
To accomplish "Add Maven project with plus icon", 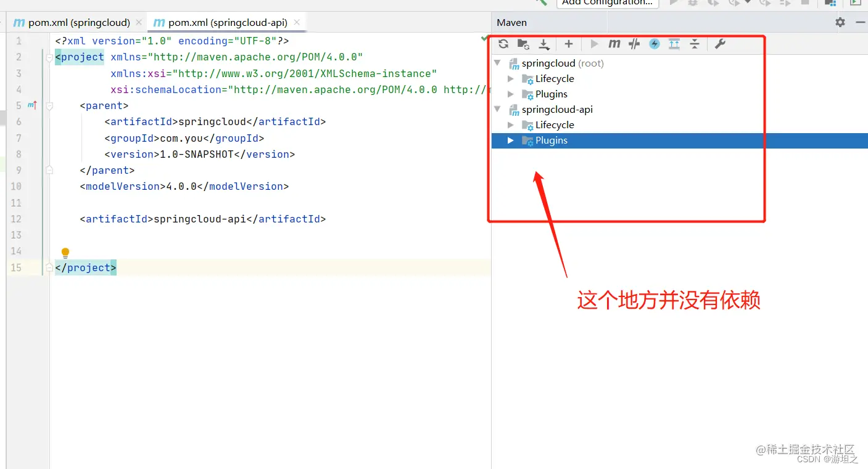I will coord(569,44).
